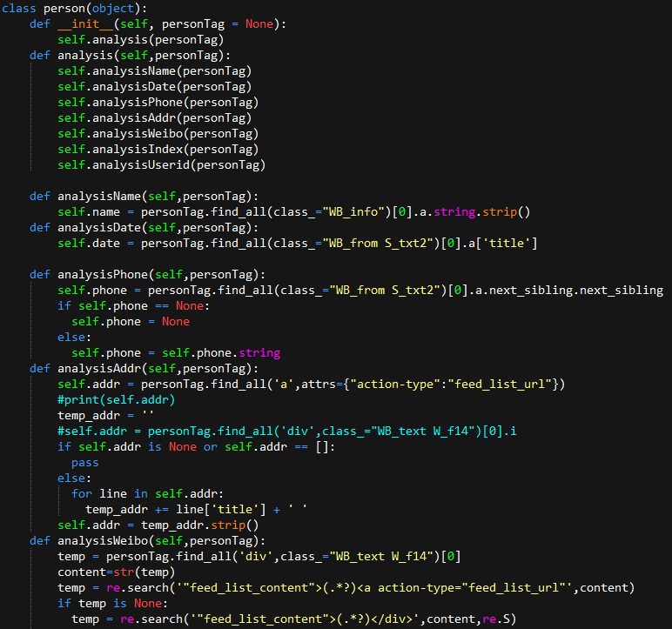
Task: Click the 'pass' statement
Action: click(x=84, y=463)
